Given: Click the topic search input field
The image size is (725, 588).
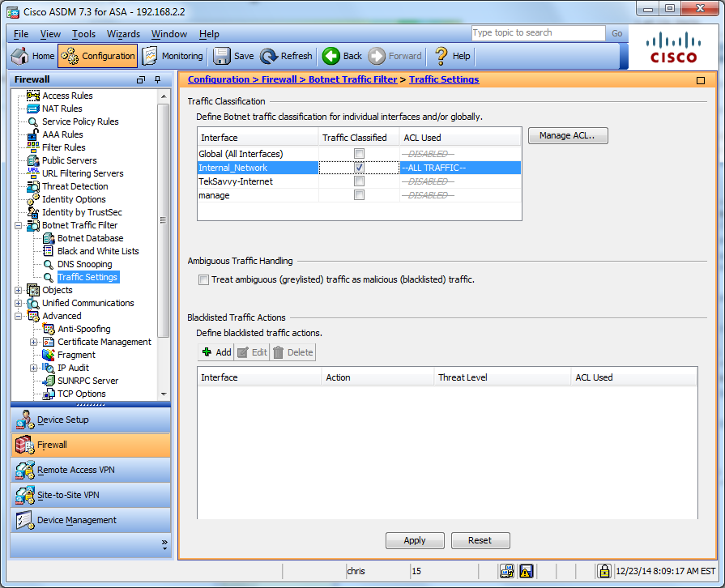Looking at the screenshot, I should (x=538, y=33).
